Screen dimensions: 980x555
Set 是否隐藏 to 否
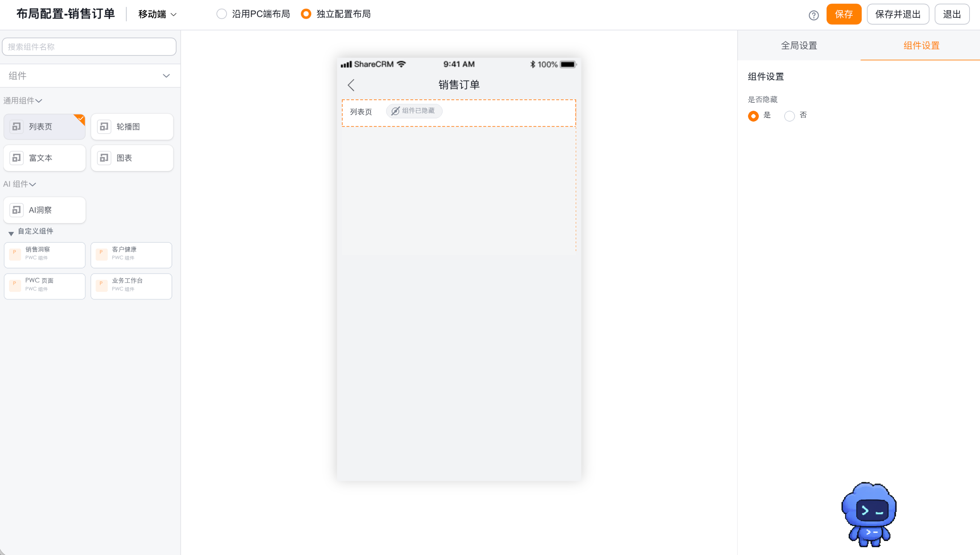[x=795, y=115]
